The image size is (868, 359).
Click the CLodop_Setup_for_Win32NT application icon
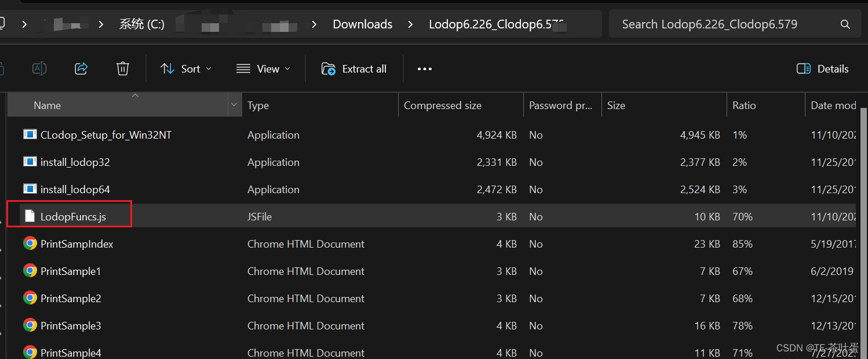coord(30,135)
